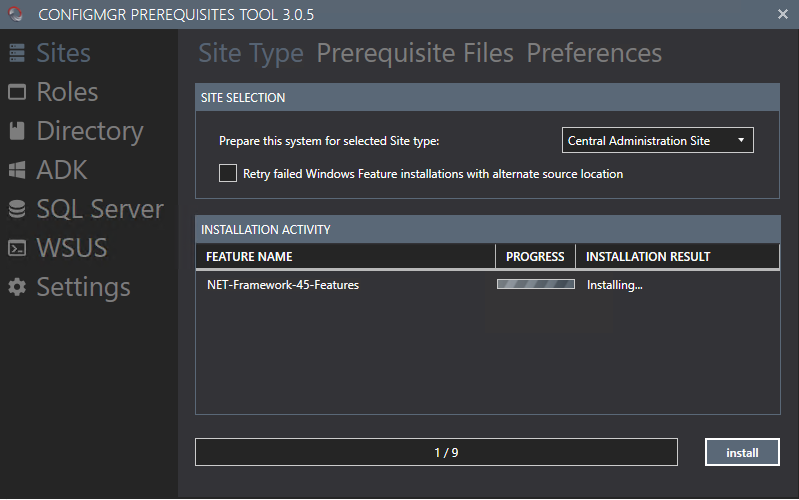Click the Installing... result text

click(x=615, y=285)
